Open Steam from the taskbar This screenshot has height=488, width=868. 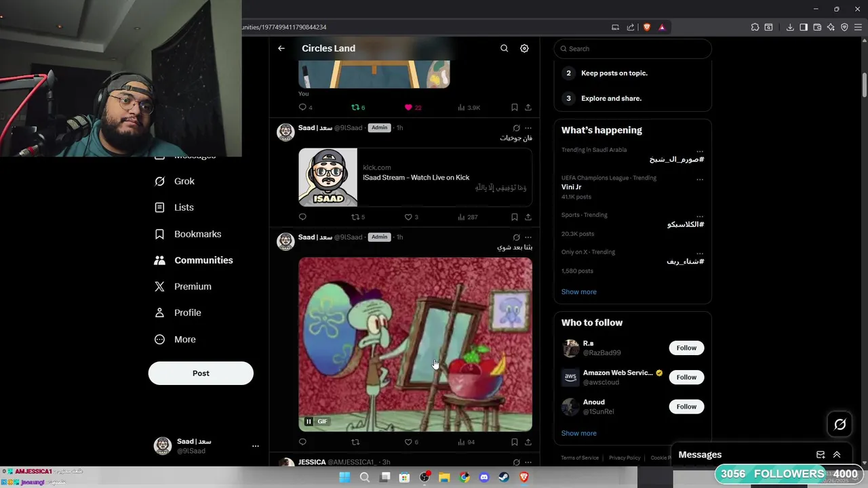pos(504,477)
